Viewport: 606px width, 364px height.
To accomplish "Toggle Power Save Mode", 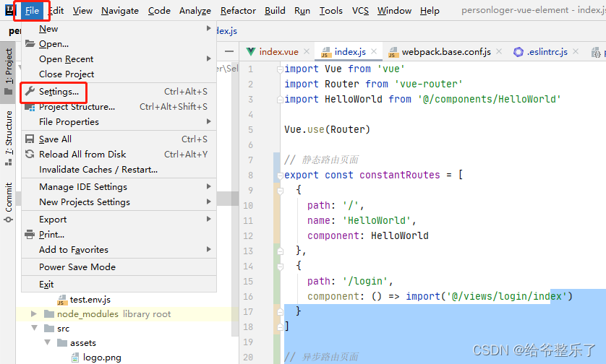I will [x=119, y=267].
